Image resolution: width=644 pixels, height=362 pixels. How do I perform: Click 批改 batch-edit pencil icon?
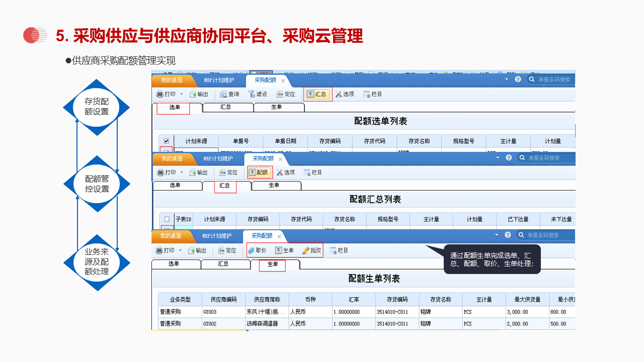click(x=311, y=250)
